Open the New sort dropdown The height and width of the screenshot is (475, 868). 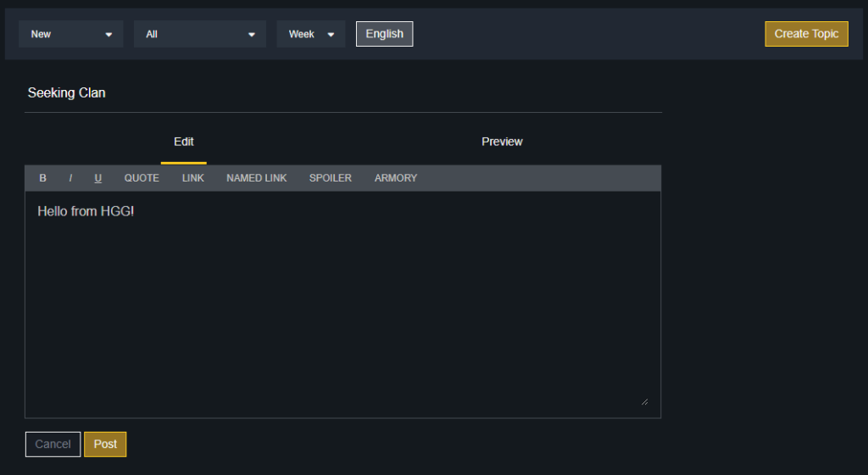point(71,34)
